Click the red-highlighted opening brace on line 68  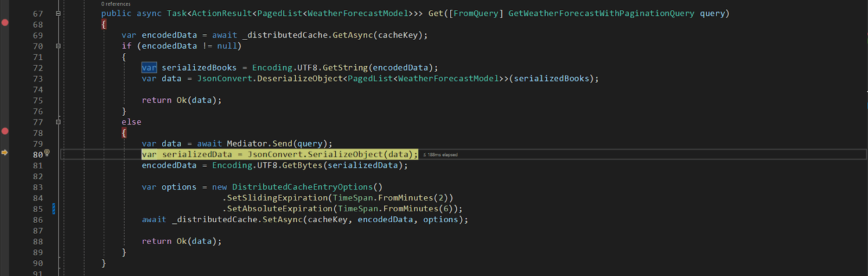click(104, 24)
